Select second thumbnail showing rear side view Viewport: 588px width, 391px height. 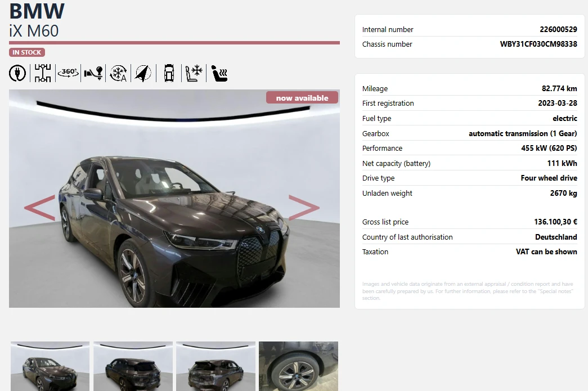[133, 366]
